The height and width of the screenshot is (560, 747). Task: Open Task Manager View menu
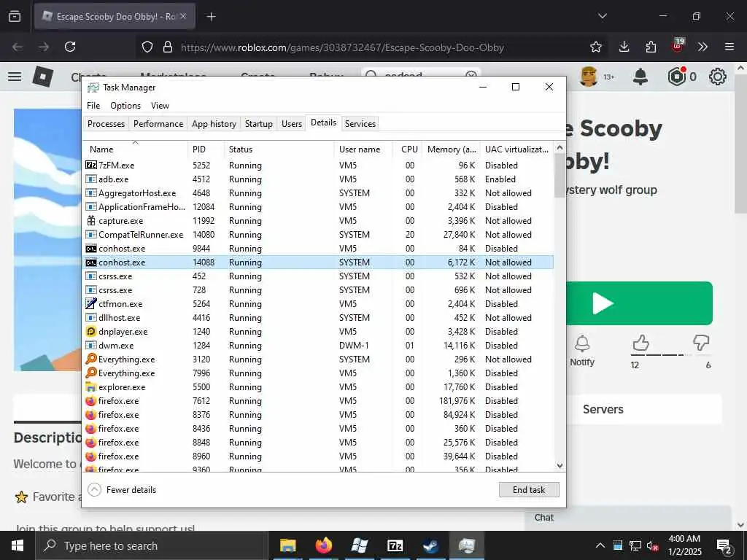tap(160, 106)
